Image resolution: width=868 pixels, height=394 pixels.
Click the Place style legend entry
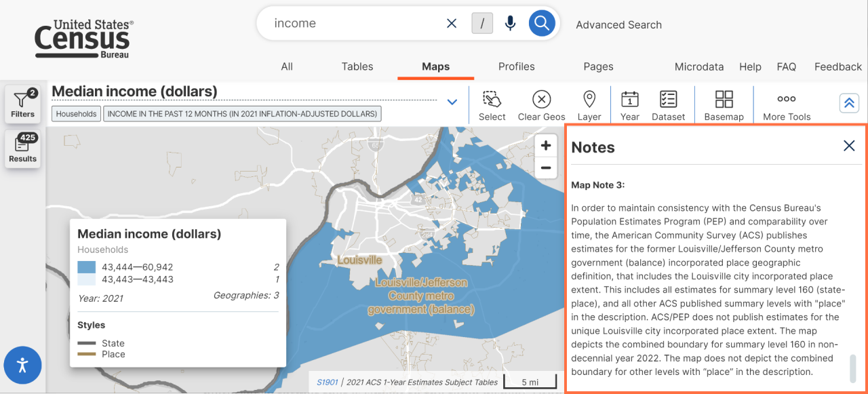click(101, 354)
